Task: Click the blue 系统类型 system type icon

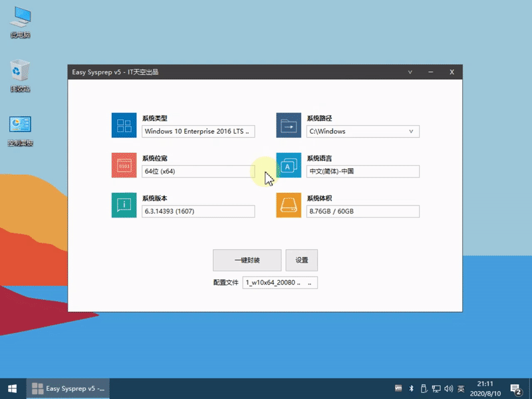Action: pos(124,125)
